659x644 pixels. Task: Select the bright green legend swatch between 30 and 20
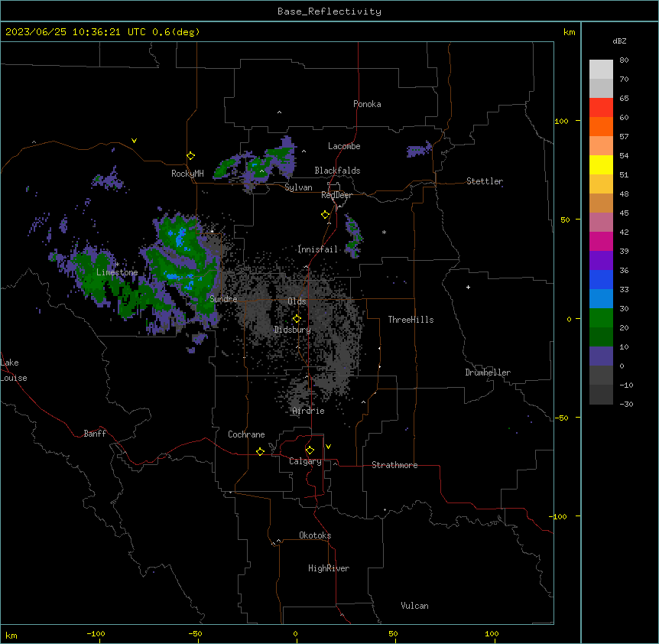601,318
